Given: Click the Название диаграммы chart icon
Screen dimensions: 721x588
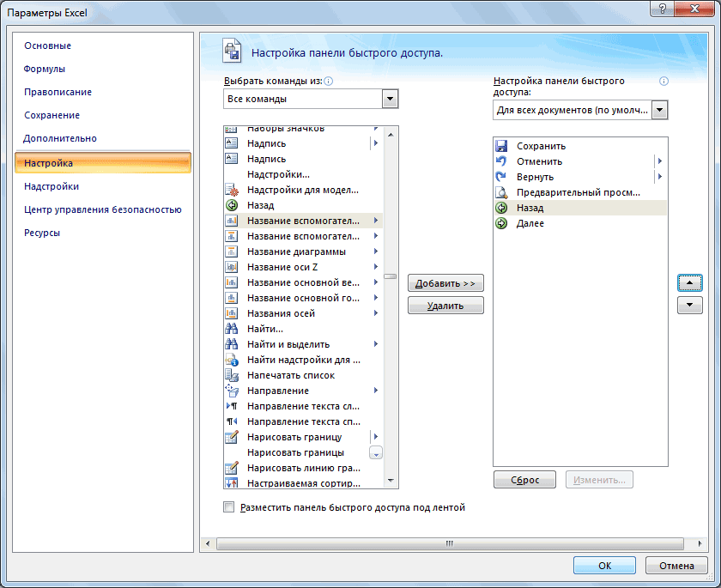Looking at the screenshot, I should (231, 252).
